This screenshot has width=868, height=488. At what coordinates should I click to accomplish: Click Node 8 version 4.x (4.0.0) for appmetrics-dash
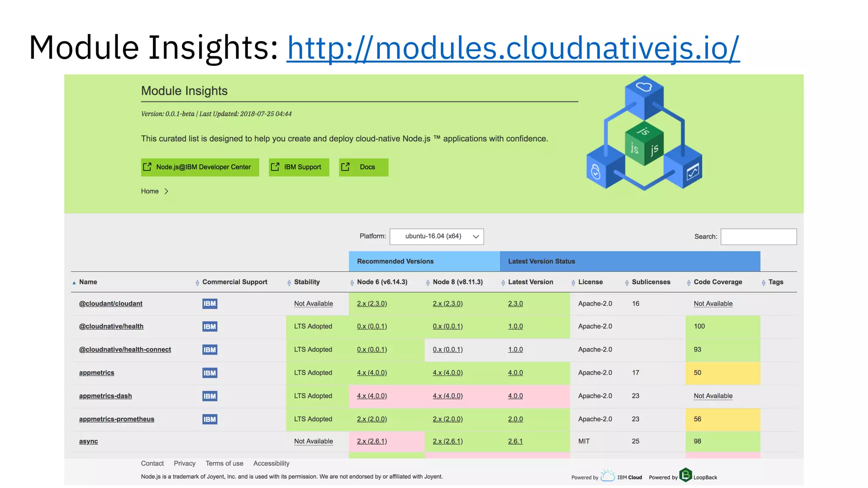click(448, 396)
